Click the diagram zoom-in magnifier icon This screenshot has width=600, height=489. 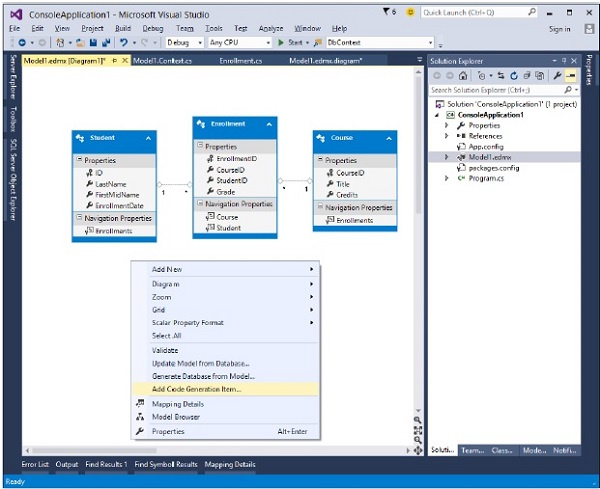click(x=418, y=420)
